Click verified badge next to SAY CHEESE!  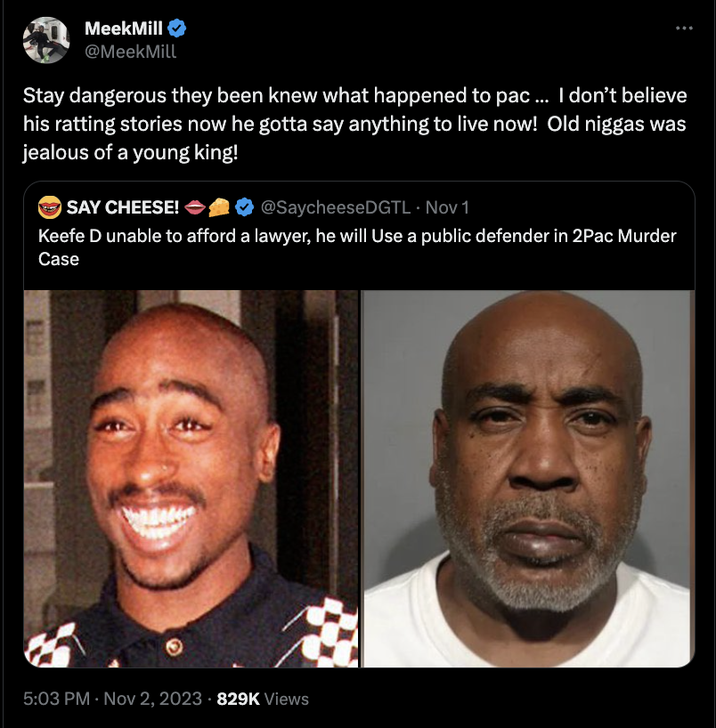point(244,207)
